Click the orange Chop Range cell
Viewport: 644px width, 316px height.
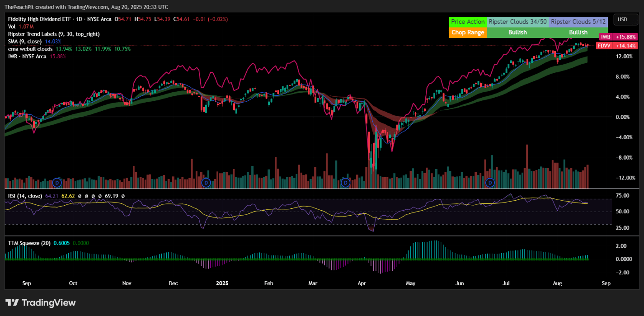(x=468, y=32)
